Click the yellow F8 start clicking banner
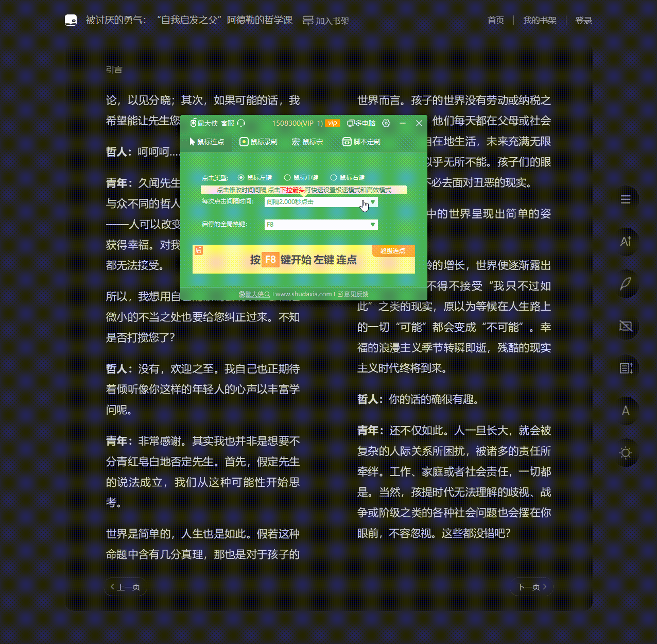 point(303,260)
